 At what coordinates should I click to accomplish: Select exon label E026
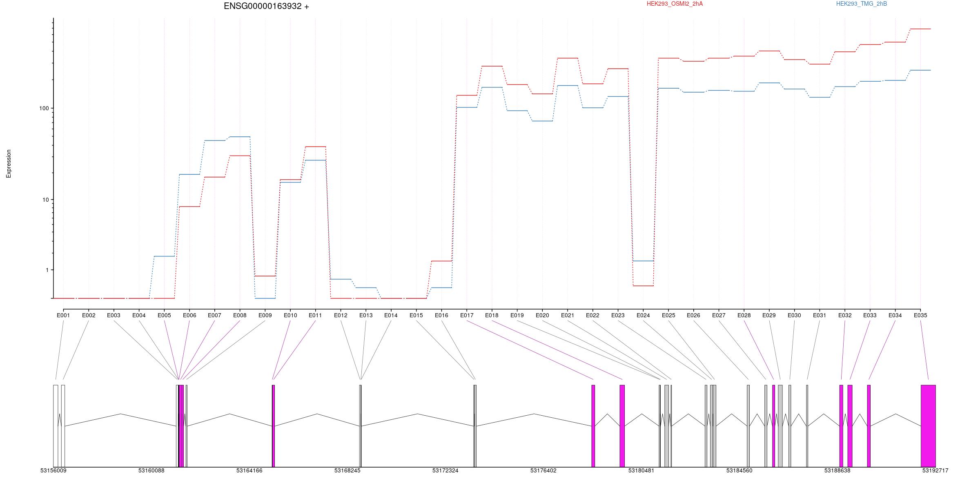coord(693,315)
